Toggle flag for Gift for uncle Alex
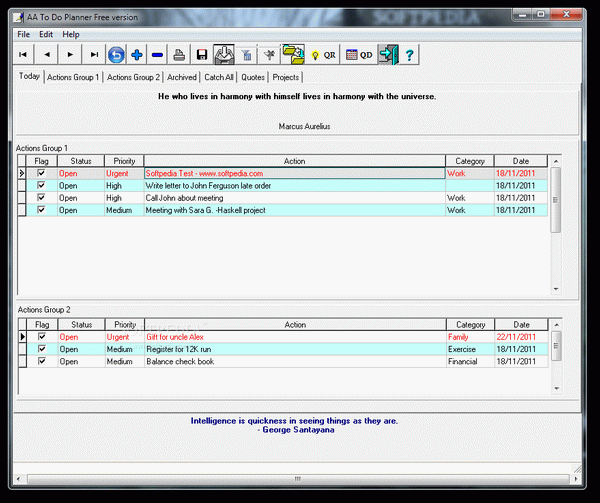 tap(42, 337)
